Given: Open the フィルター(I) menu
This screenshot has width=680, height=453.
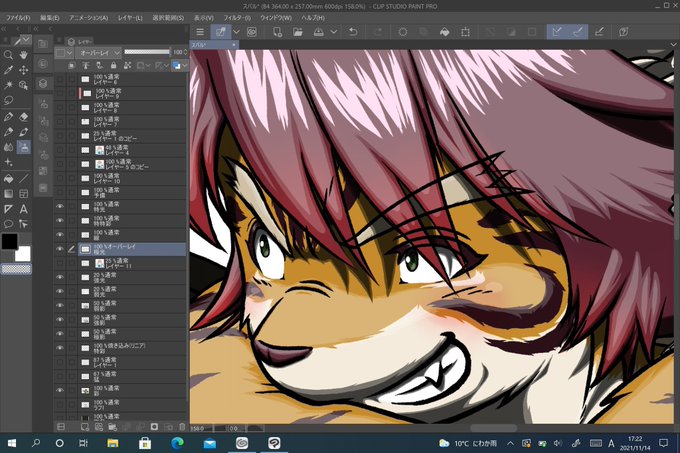Looking at the screenshot, I should tap(237, 18).
